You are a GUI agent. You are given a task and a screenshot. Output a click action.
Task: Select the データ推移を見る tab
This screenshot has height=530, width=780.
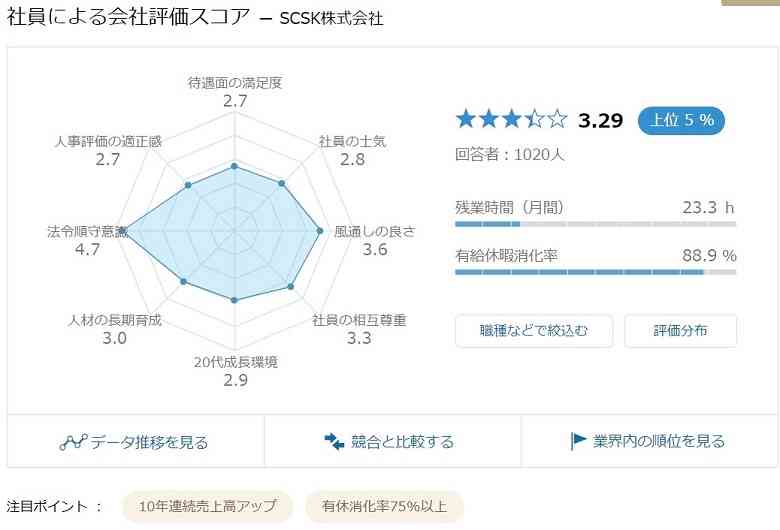coord(136,441)
